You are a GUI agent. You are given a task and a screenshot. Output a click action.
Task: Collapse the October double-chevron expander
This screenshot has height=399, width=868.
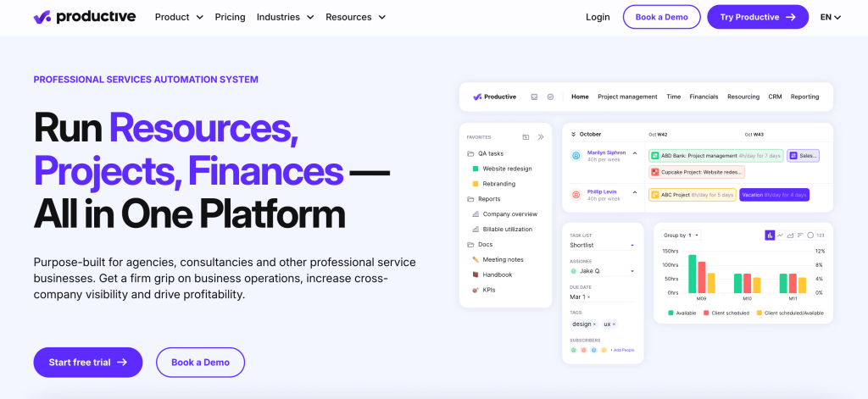[574, 134]
